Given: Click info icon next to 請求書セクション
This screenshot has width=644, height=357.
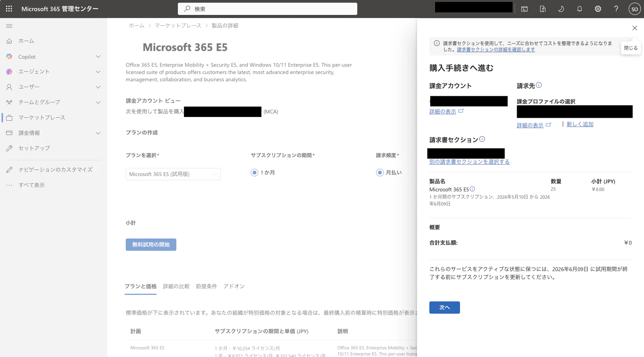Looking at the screenshot, I should (x=482, y=139).
